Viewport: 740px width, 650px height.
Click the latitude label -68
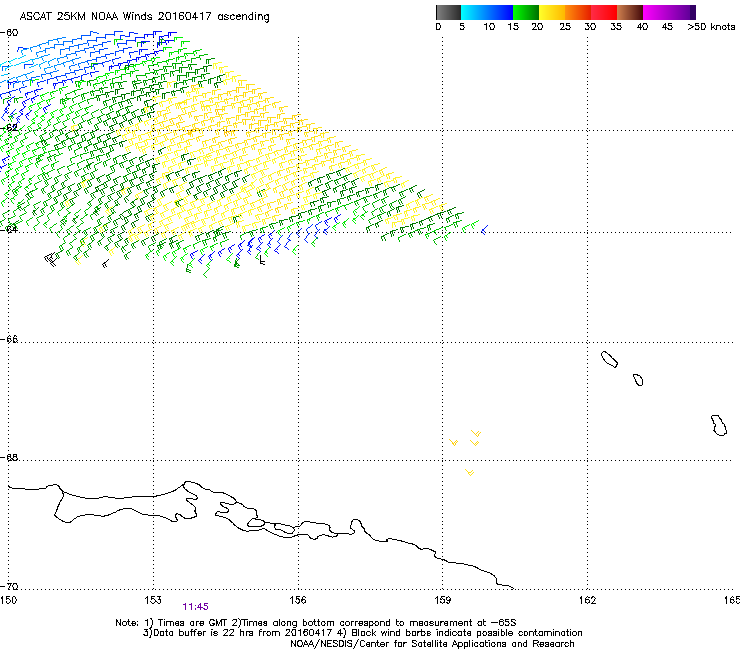9,457
